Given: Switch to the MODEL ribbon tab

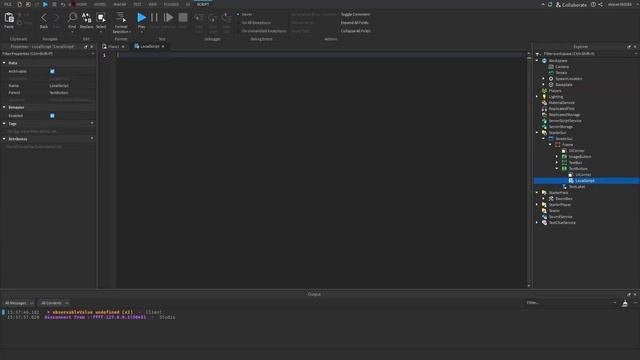Looking at the screenshot, I should click(x=100, y=4).
